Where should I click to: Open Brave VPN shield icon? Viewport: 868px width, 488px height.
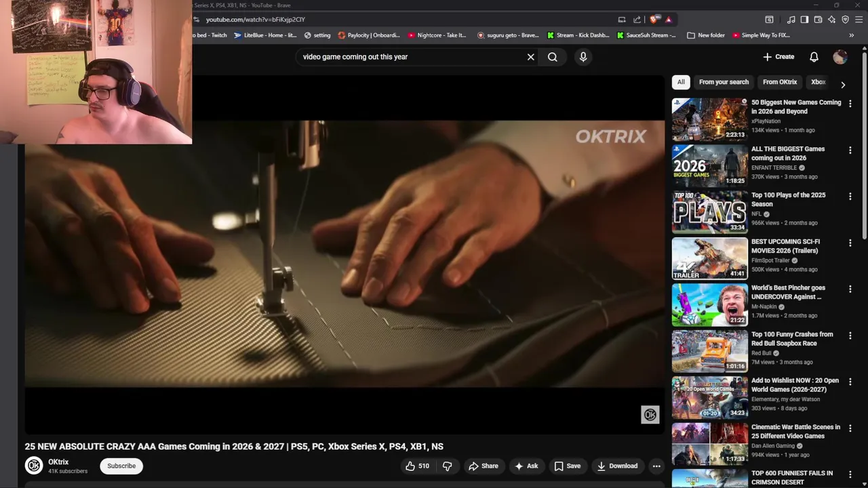[x=845, y=20]
